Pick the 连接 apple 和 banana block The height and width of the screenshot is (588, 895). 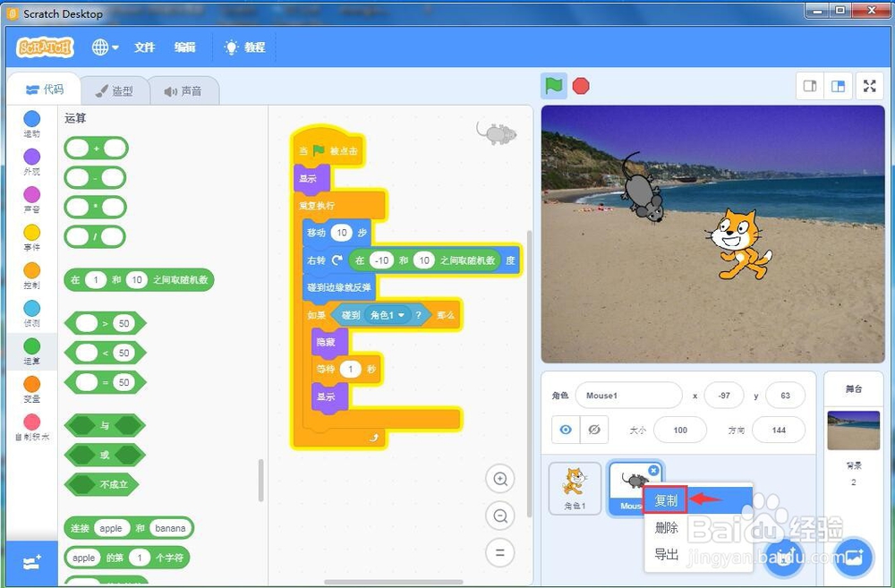[128, 528]
